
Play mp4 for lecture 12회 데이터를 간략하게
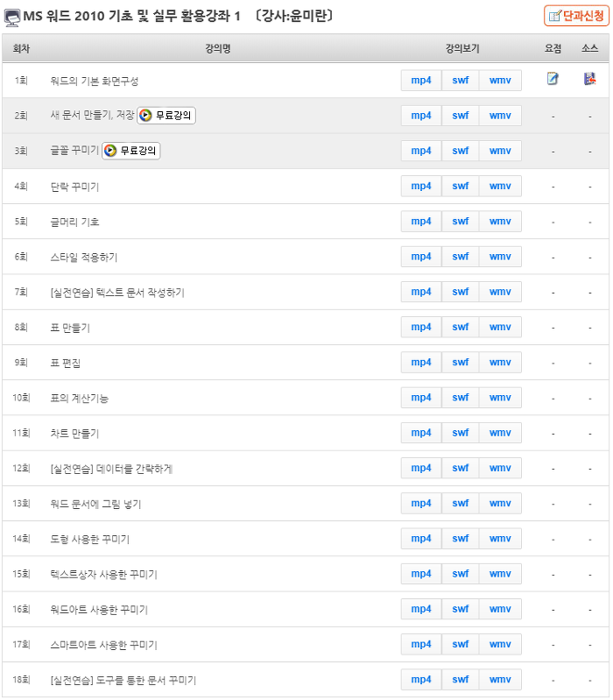coord(421,469)
